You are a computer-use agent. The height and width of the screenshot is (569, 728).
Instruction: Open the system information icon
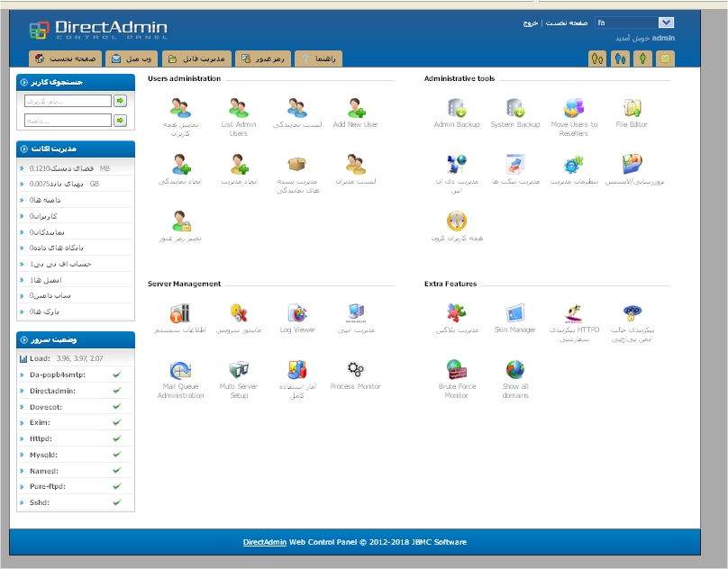click(x=180, y=313)
